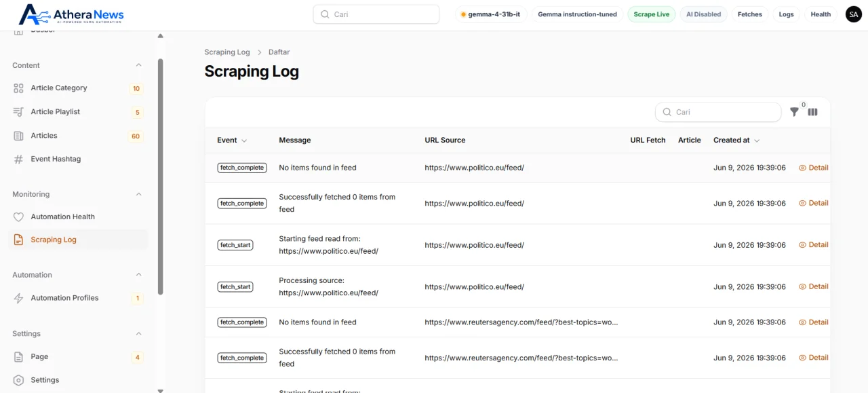The width and height of the screenshot is (868, 393).
Task: Click the Articles sidebar icon
Action: point(18,136)
